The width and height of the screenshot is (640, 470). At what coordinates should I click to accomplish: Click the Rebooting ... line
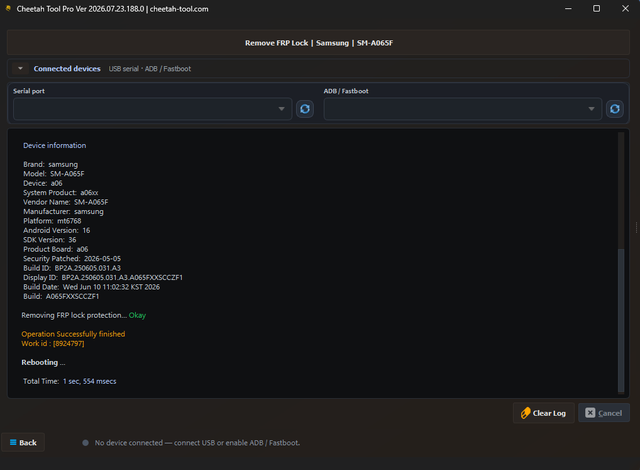[x=43, y=362]
